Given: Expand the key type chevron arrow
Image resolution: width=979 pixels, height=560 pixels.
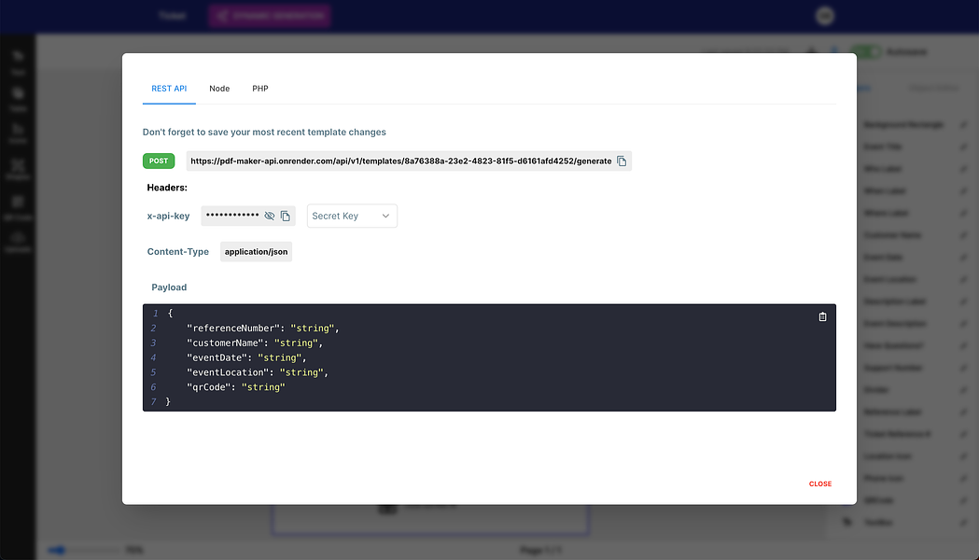Looking at the screenshot, I should click(385, 216).
